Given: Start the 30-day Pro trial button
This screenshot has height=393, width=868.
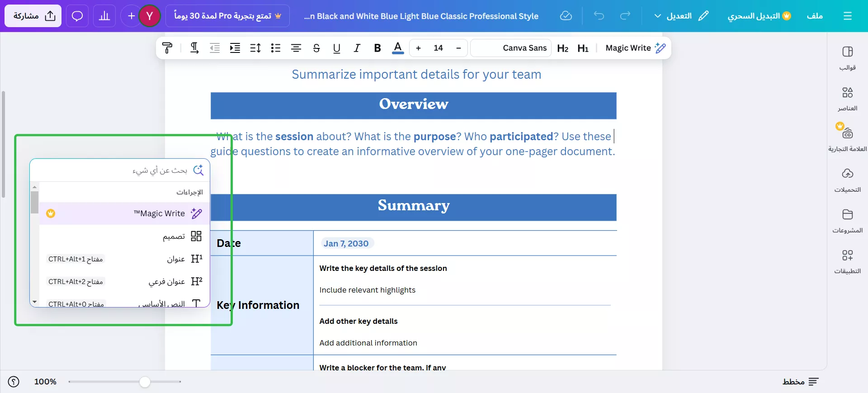Looking at the screenshot, I should (227, 16).
